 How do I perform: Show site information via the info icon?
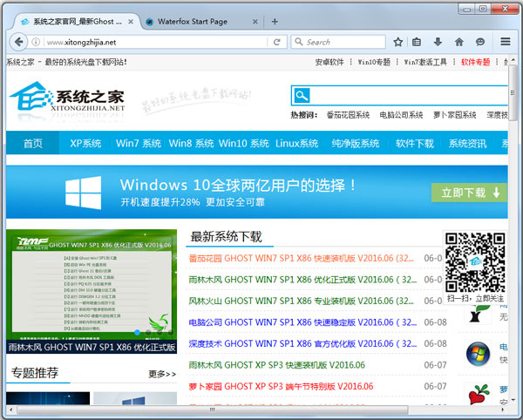pos(36,42)
